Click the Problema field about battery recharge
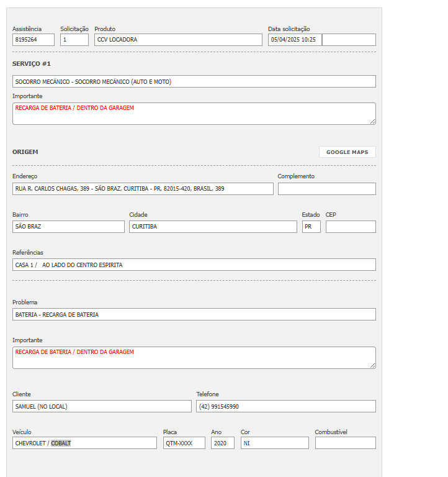Image resolution: width=448 pixels, height=477 pixels. pos(194,314)
